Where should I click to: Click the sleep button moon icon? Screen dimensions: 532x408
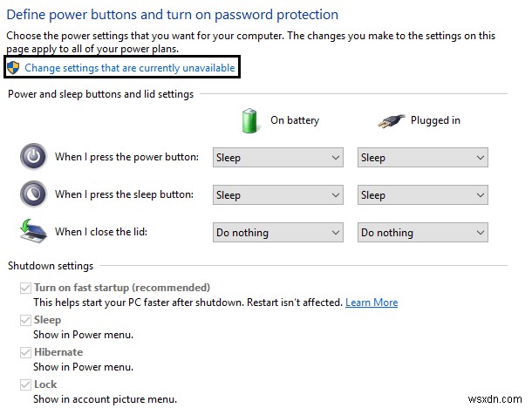(32, 194)
